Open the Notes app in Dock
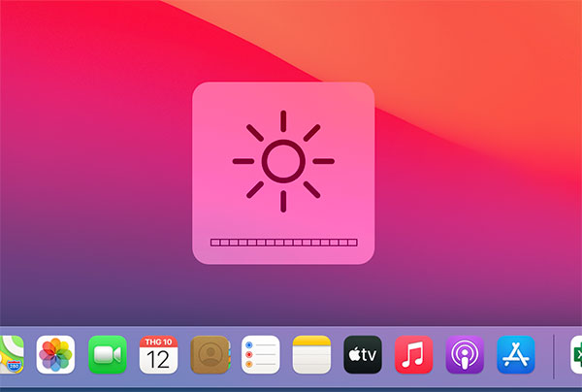The height and width of the screenshot is (392, 582). (311, 354)
